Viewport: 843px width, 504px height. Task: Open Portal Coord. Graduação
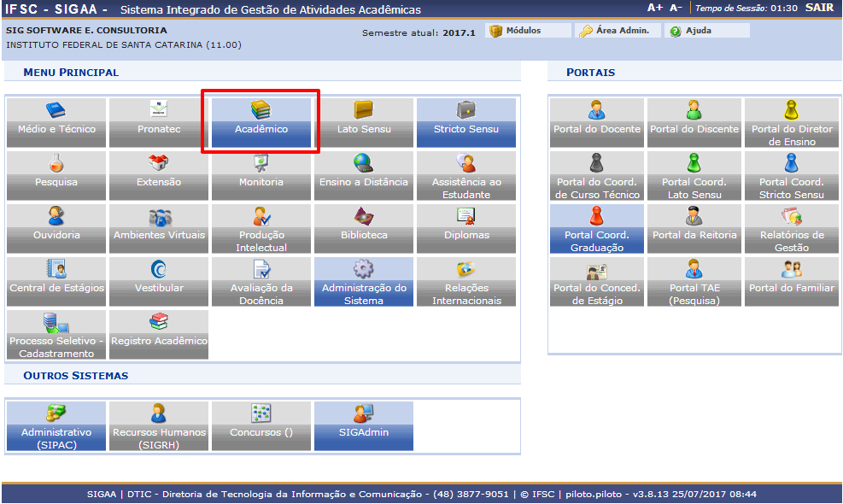coord(596,228)
